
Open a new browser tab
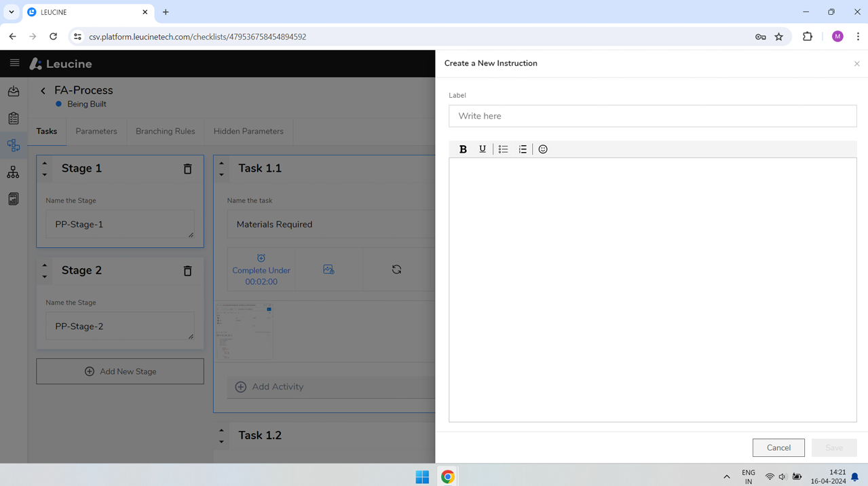pyautogui.click(x=166, y=12)
